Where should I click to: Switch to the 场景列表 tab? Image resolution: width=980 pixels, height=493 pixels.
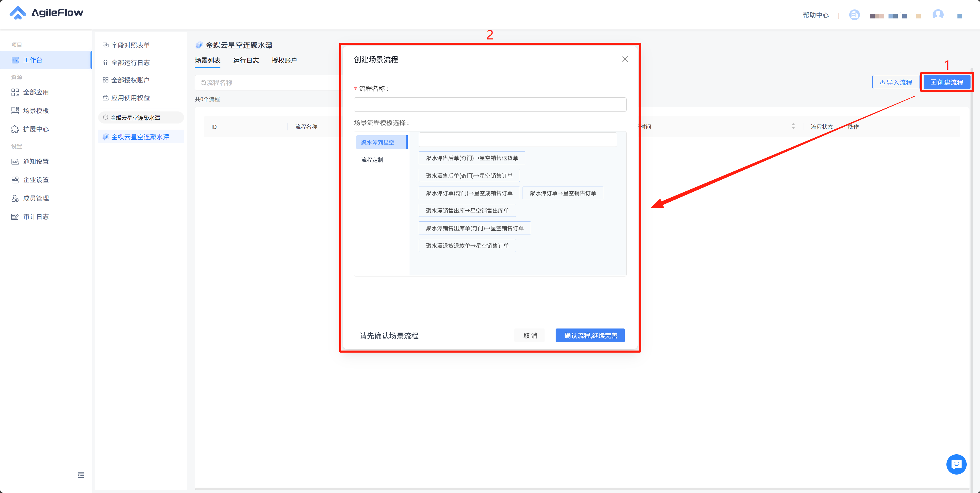(207, 60)
